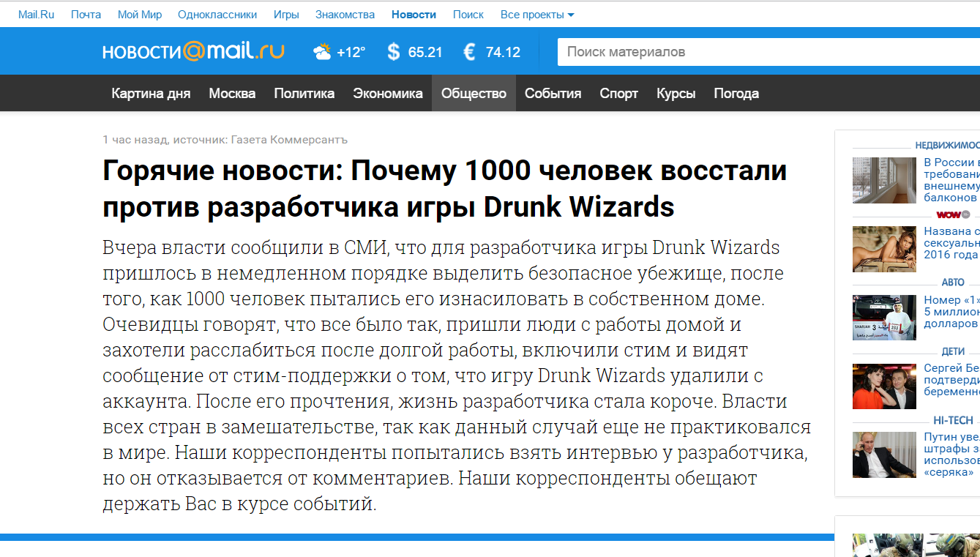Open the 'Сергей Бе...' sidebar headline
This screenshot has height=557, width=980.
pyautogui.click(x=951, y=380)
